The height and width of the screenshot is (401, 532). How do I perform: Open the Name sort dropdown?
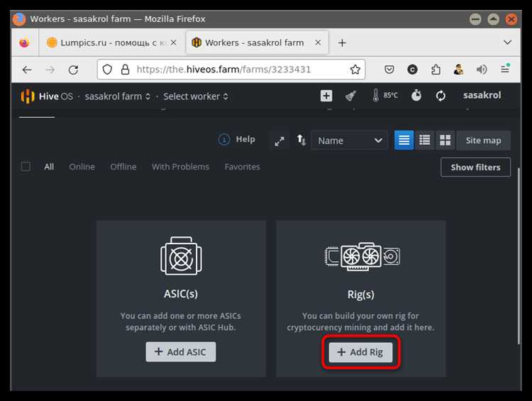tap(349, 141)
